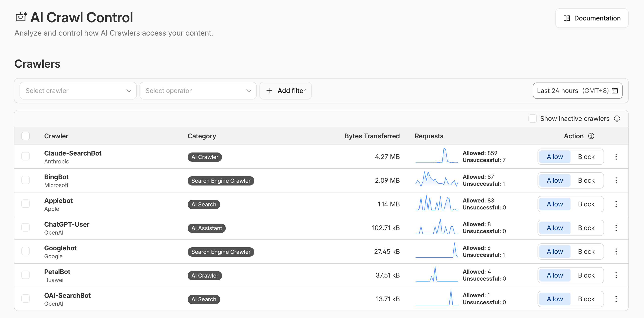The image size is (644, 318).
Task: Click the Crawler column header
Action: 56,136
